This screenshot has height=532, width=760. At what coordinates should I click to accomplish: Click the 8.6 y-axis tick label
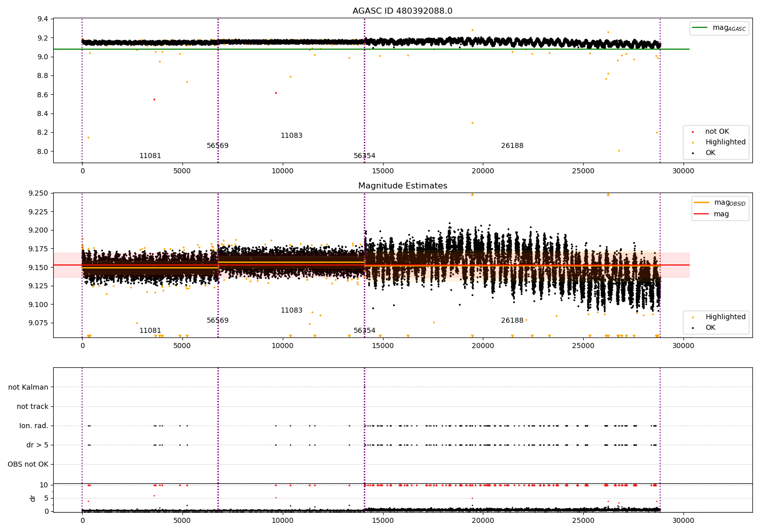(x=43, y=95)
